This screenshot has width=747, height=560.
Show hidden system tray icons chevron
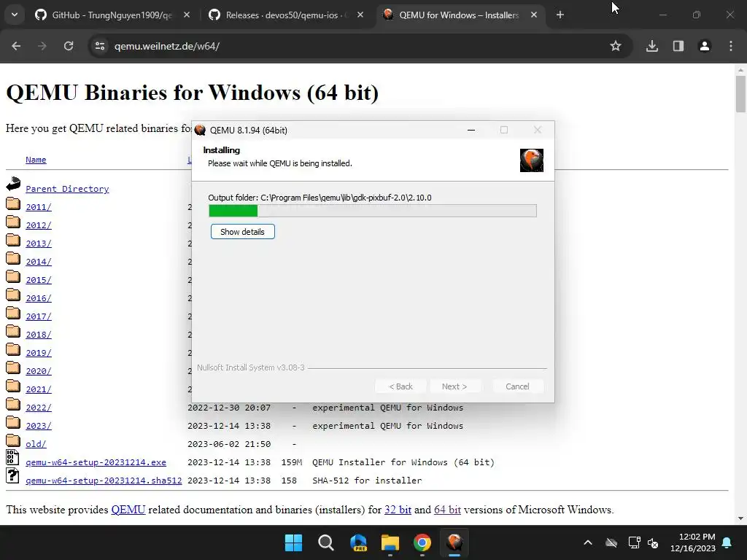[588, 542]
